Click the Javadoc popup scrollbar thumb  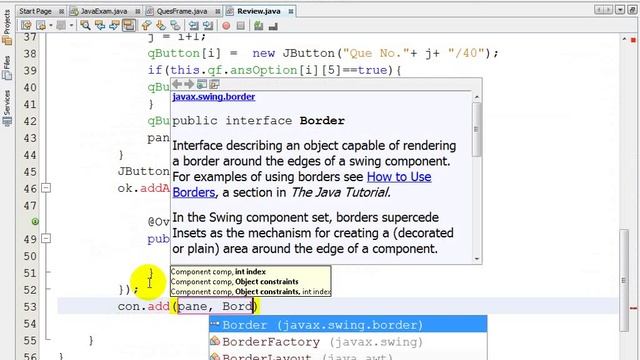(x=476, y=129)
